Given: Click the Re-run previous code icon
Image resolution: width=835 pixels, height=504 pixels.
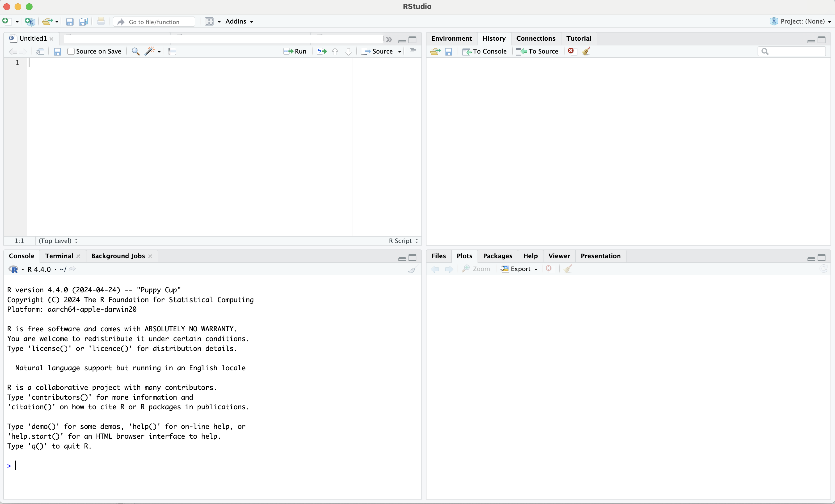Looking at the screenshot, I should [x=322, y=51].
